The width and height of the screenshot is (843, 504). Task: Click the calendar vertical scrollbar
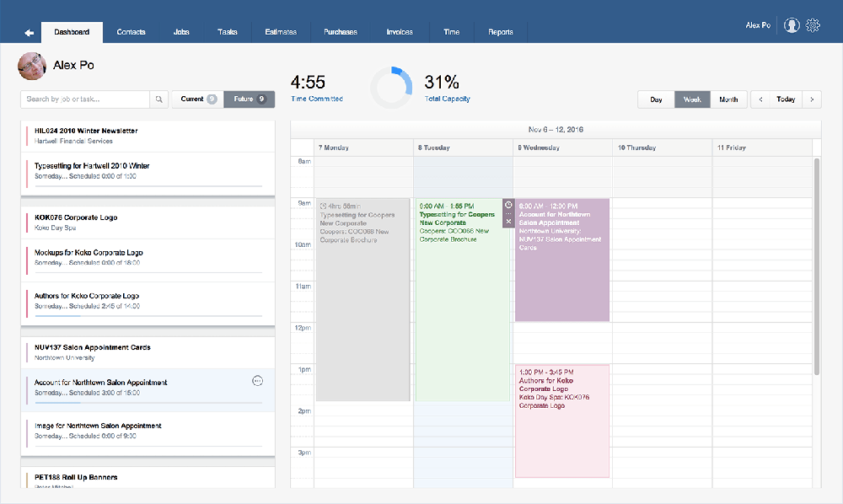click(817, 266)
